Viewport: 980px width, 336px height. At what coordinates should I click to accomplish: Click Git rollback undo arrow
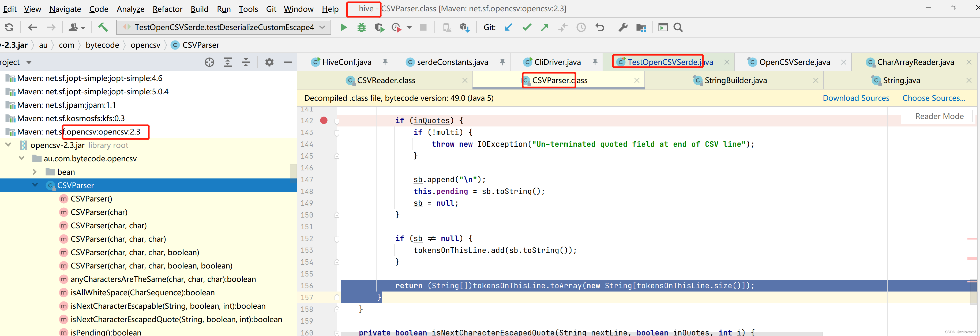[x=600, y=27]
